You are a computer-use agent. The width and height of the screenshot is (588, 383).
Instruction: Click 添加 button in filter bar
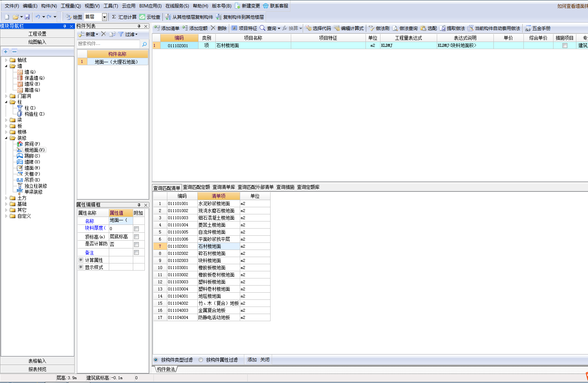click(x=252, y=360)
